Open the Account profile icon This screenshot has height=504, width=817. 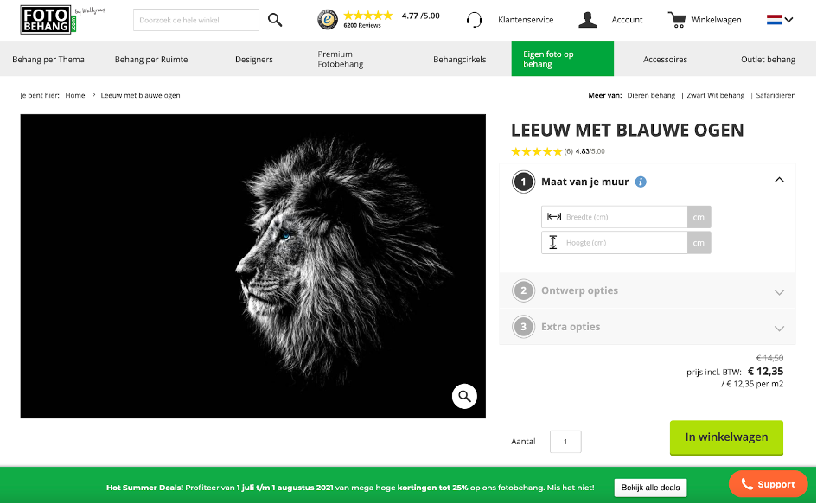[588, 20]
